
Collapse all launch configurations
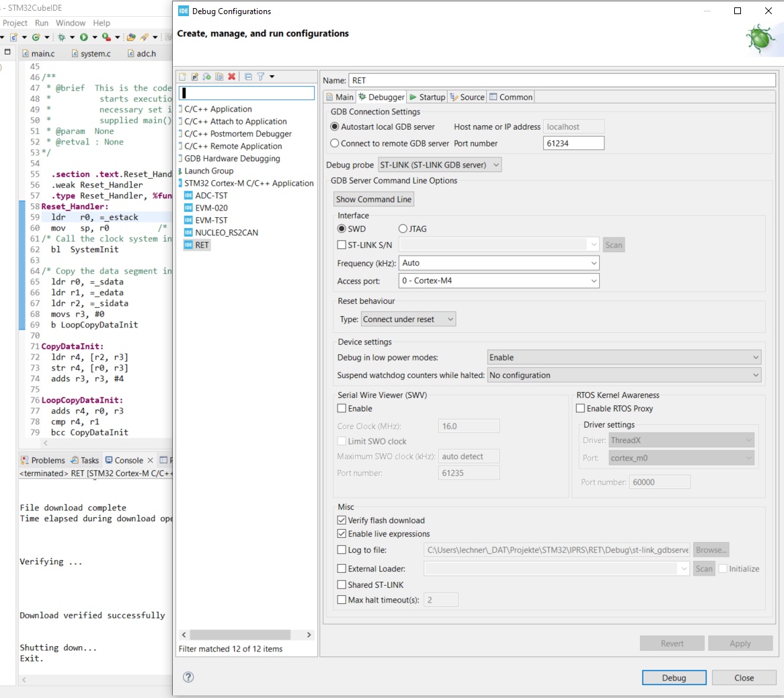(248, 77)
